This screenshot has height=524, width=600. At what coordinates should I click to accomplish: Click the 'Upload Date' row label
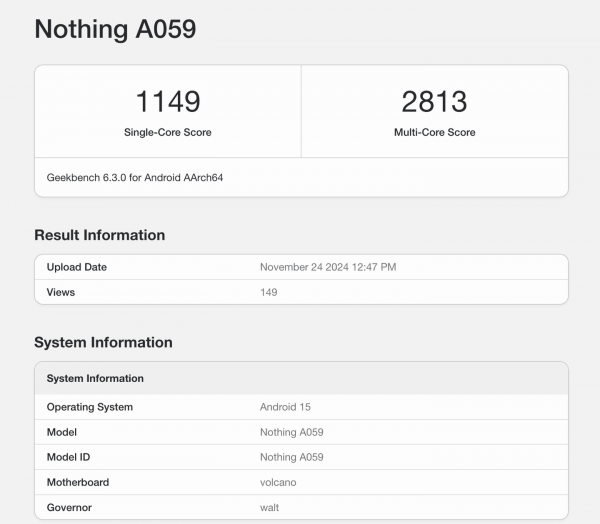click(77, 267)
